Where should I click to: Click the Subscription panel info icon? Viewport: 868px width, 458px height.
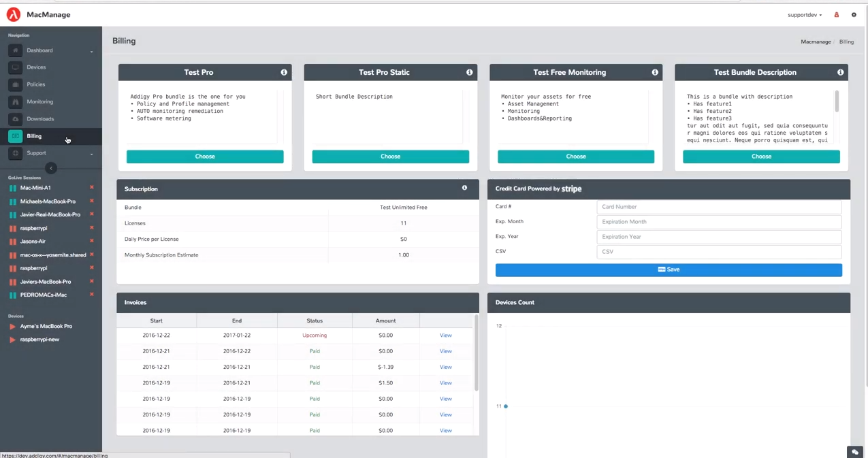(465, 188)
